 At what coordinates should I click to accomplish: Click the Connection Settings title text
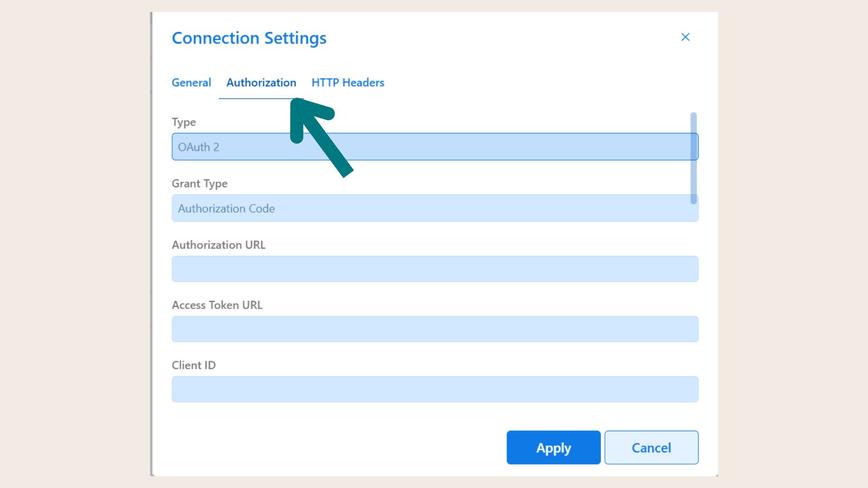click(x=249, y=38)
